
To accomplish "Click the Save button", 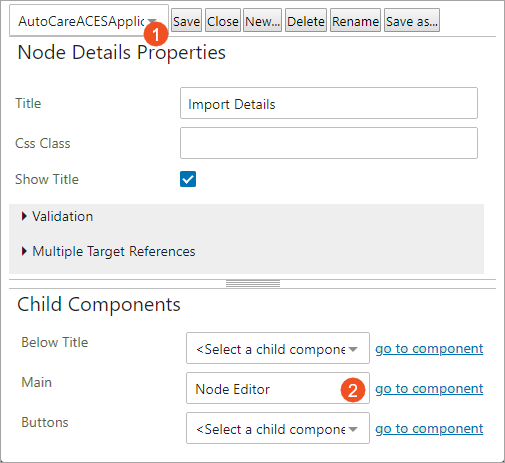I will pos(186,20).
